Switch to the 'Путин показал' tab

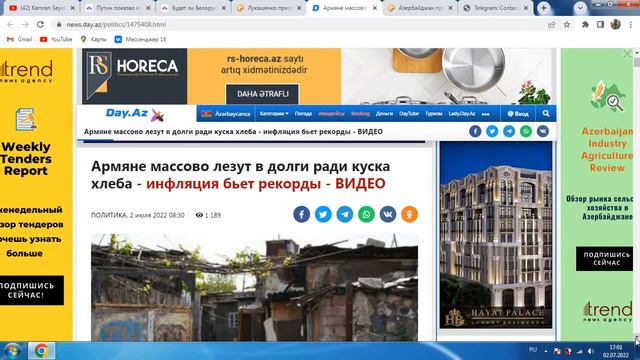click(x=118, y=8)
